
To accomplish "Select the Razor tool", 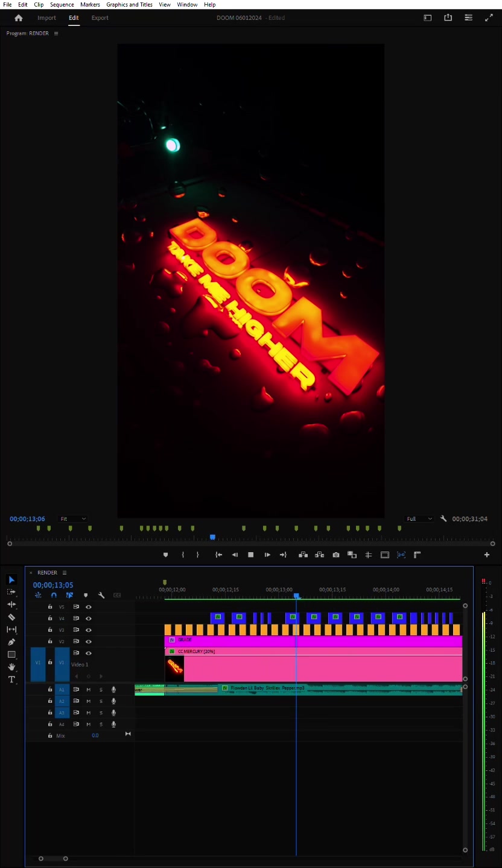I will pyautogui.click(x=11, y=617).
